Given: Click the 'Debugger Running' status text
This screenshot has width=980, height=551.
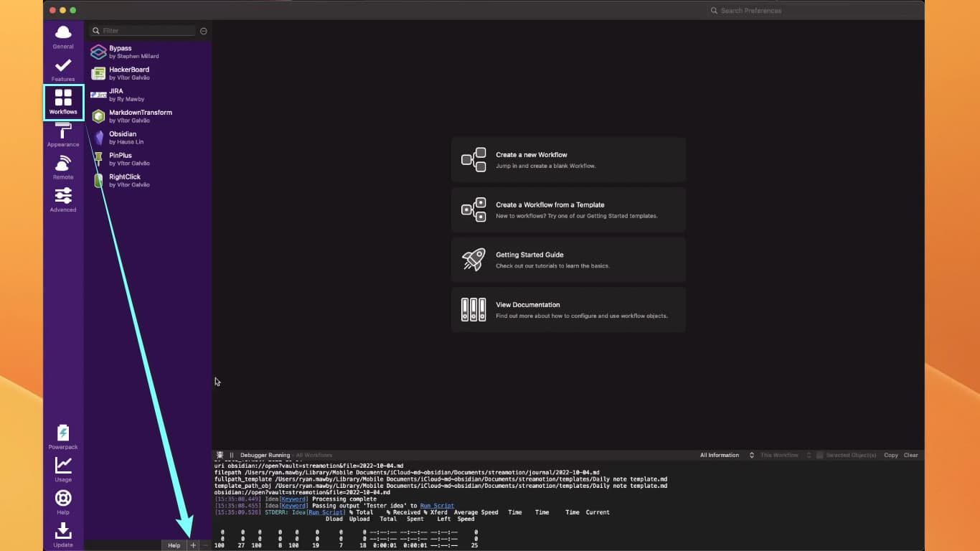Looking at the screenshot, I should click(x=265, y=455).
